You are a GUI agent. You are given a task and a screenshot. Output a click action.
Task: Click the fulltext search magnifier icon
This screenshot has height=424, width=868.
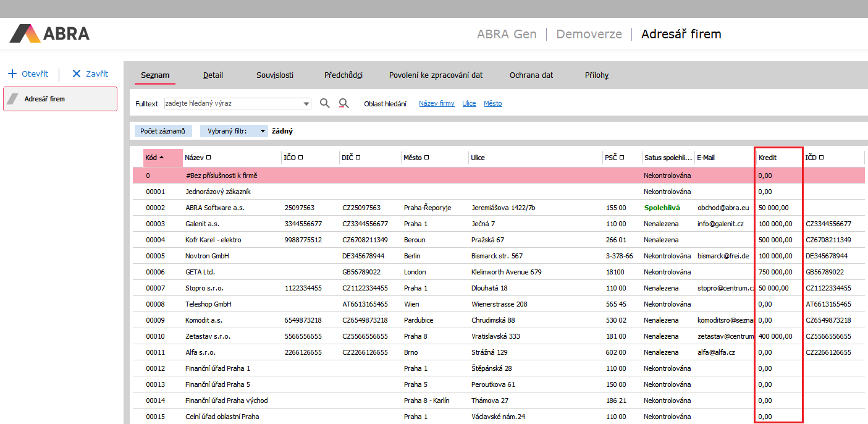[324, 103]
